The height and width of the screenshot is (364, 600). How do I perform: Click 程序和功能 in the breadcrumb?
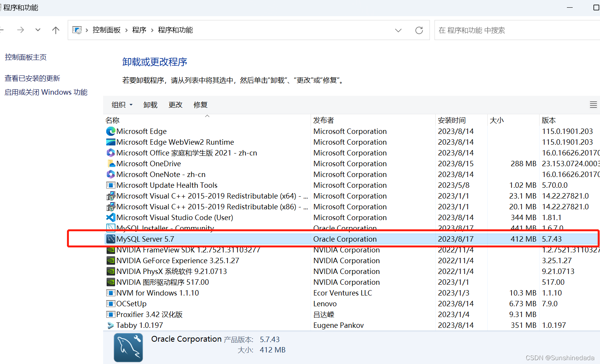tap(175, 30)
